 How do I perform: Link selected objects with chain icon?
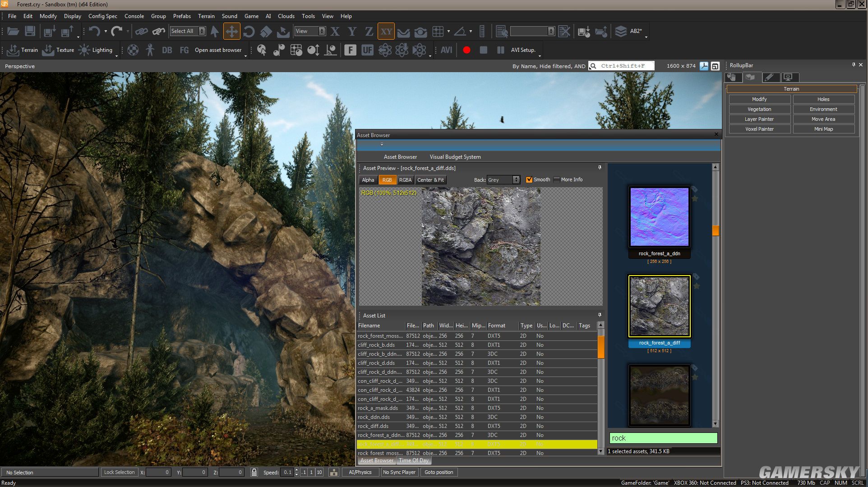tap(142, 31)
